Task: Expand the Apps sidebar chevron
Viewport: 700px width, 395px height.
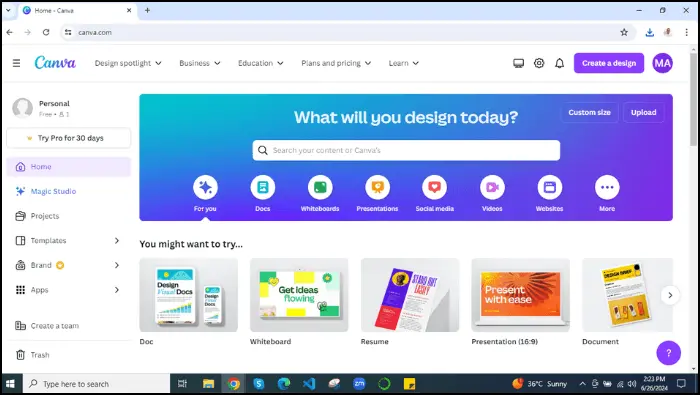Action: [117, 290]
